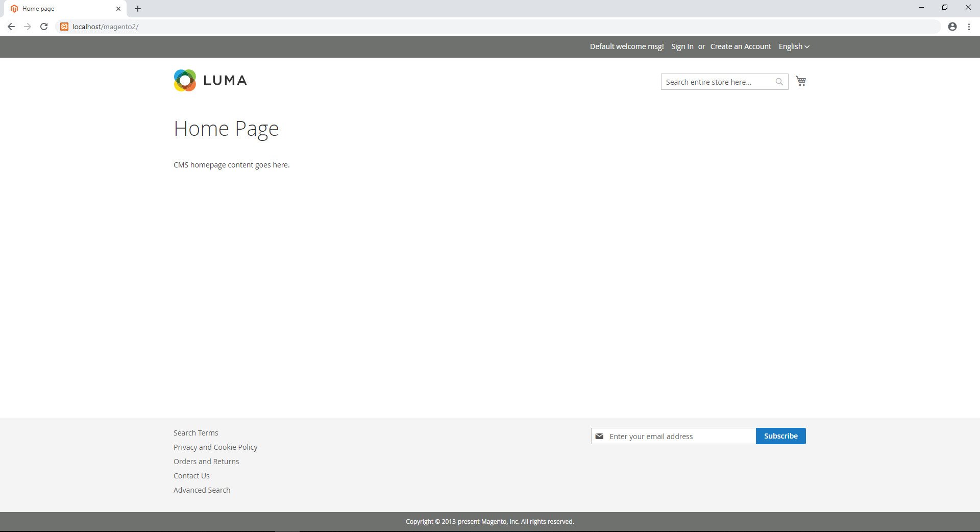Image resolution: width=980 pixels, height=532 pixels.
Task: Click the Sign In link
Action: 682,46
